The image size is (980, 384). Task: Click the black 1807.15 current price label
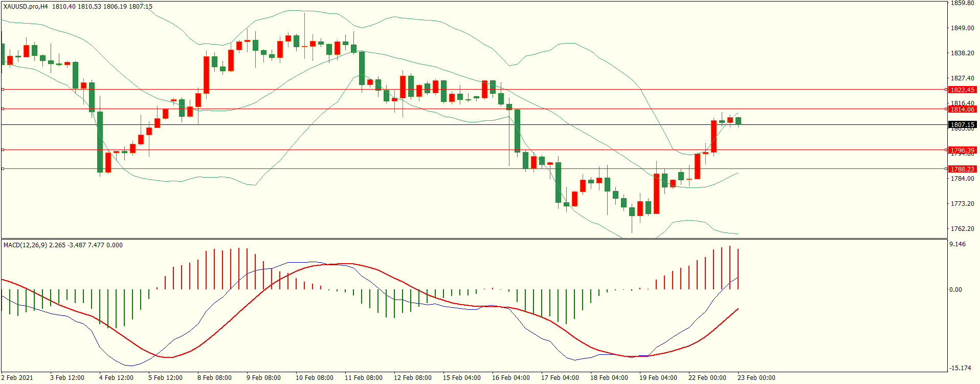click(962, 124)
